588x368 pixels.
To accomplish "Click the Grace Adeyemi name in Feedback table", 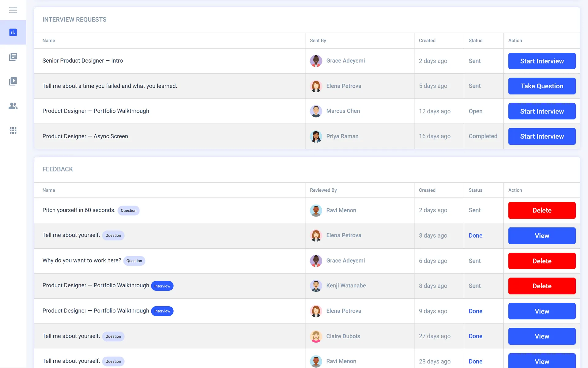I will tap(345, 261).
